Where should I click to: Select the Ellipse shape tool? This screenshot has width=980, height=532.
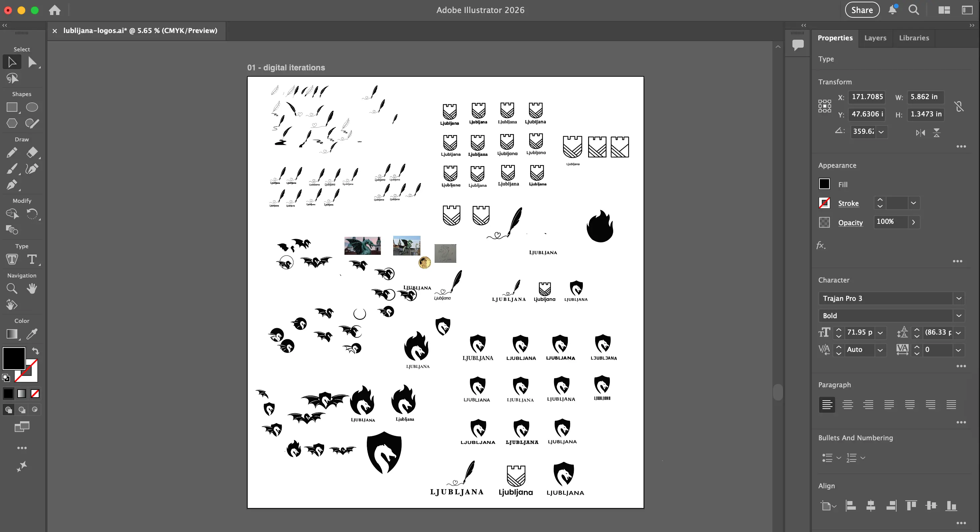pyautogui.click(x=32, y=108)
